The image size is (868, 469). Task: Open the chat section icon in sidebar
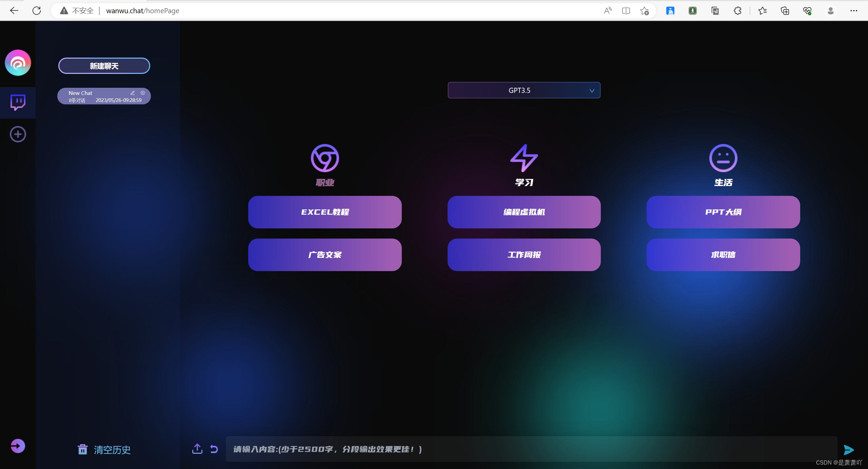point(18,102)
